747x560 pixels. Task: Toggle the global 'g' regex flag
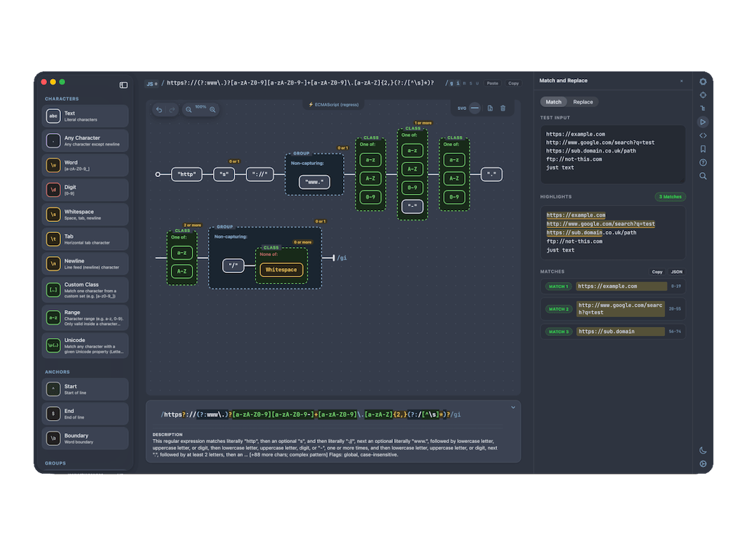click(x=452, y=83)
